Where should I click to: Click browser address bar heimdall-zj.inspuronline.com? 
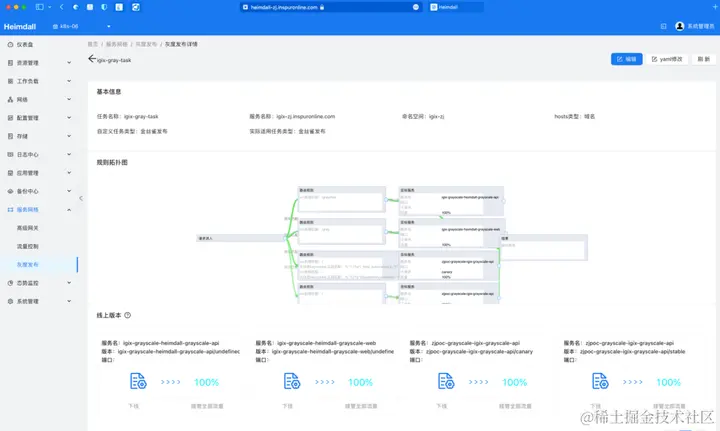point(331,7)
